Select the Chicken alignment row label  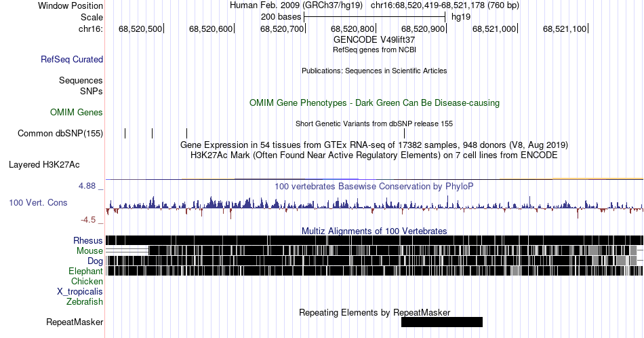[87, 281]
